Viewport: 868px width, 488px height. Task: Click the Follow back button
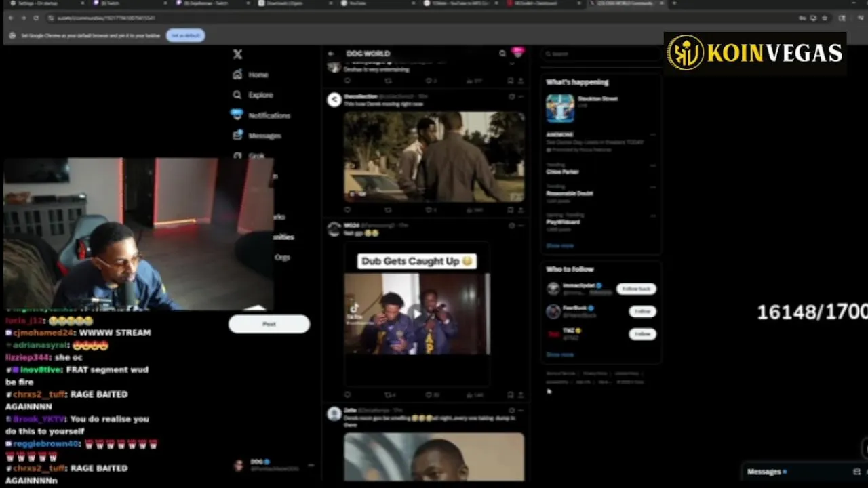point(636,289)
